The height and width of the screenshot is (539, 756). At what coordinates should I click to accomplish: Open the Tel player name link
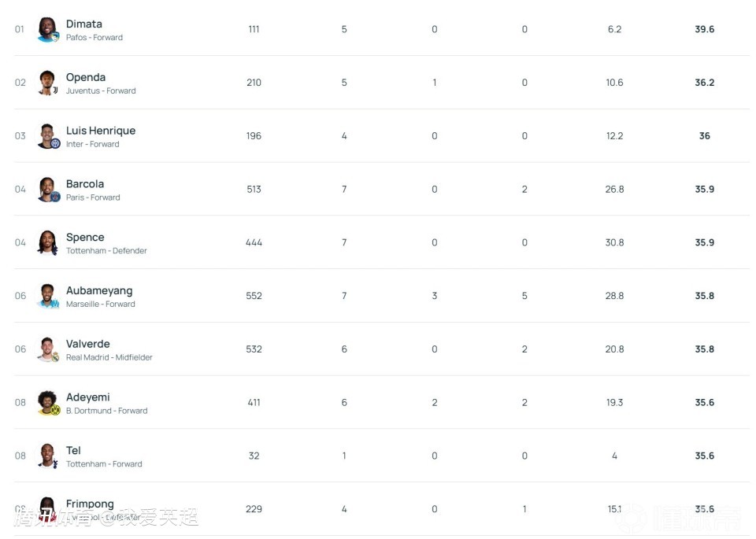tap(73, 450)
